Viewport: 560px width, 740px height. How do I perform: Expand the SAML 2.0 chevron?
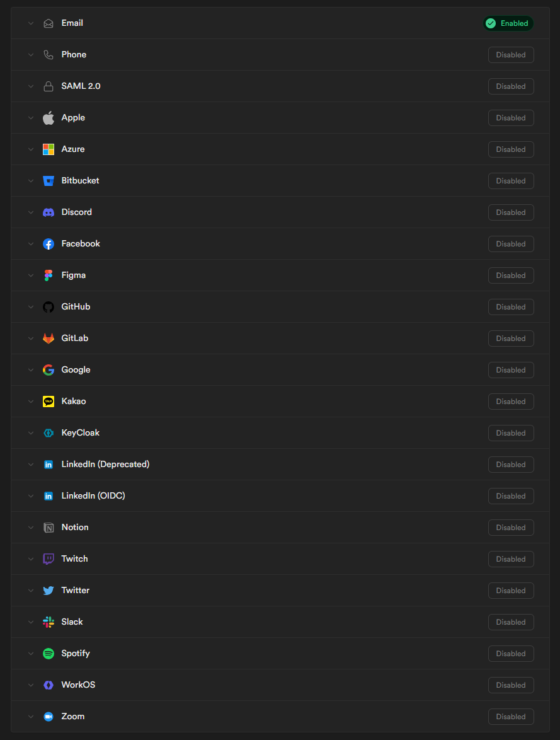coord(30,86)
